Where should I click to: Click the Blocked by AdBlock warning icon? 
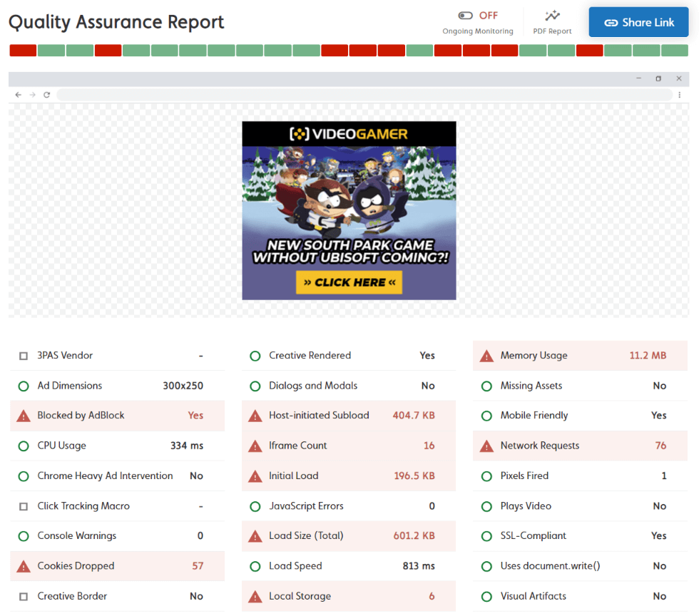point(23,416)
